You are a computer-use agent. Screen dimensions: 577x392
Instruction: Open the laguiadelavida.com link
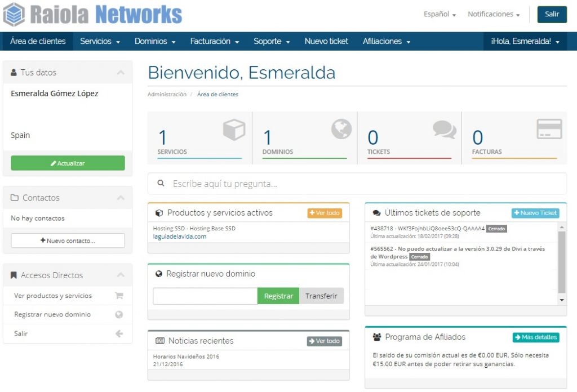tap(180, 237)
